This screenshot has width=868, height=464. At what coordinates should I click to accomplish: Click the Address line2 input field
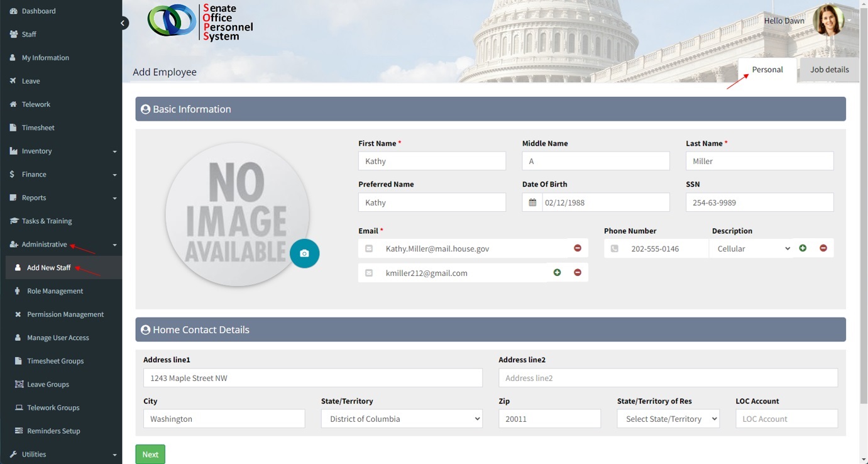coord(667,378)
